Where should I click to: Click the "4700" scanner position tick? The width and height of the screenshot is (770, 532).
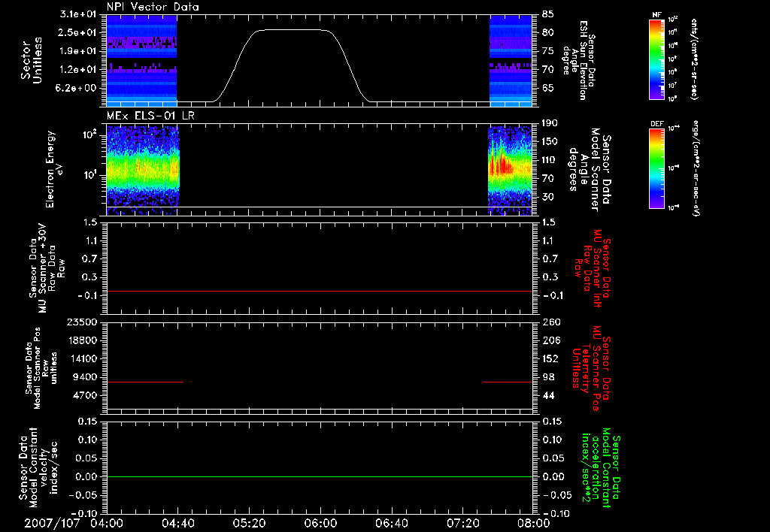[84, 395]
